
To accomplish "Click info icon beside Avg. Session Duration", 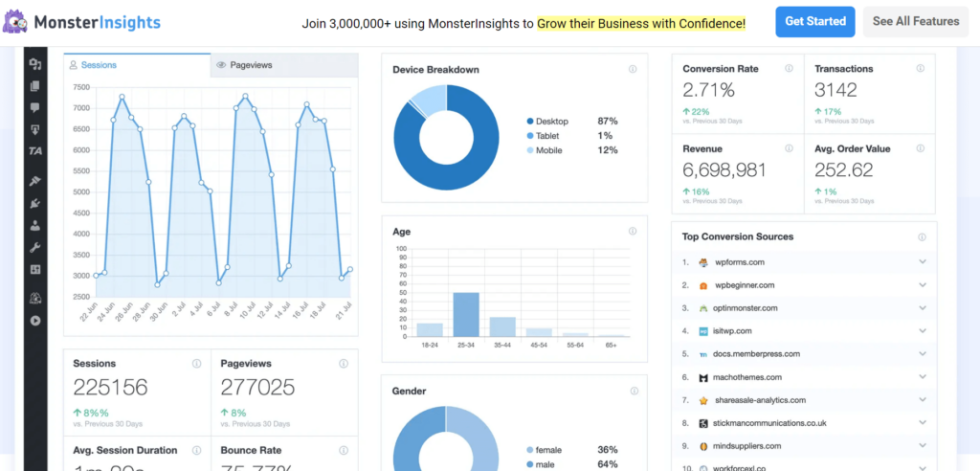I will [x=196, y=450].
